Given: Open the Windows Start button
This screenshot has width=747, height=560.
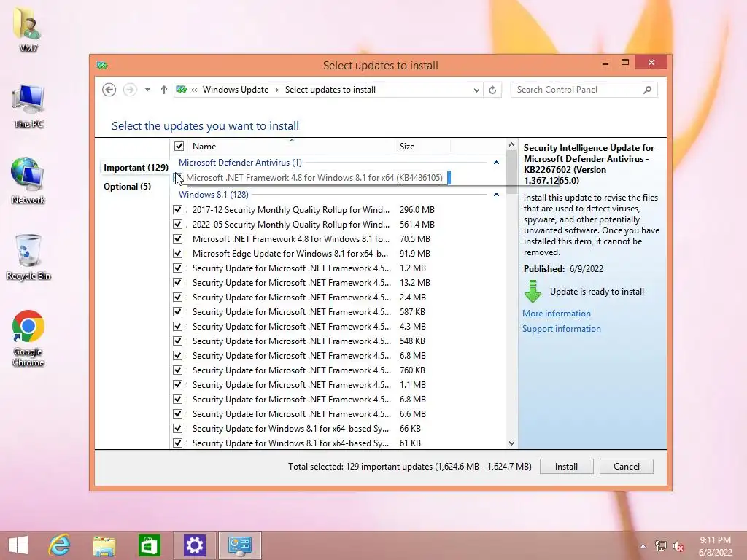Looking at the screenshot, I should (18, 545).
